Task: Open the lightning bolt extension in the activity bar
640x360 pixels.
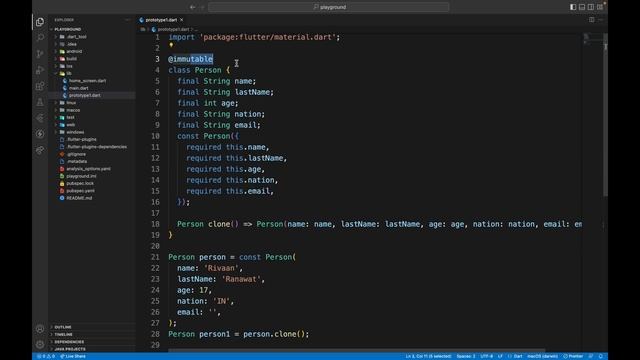Action: [40, 134]
